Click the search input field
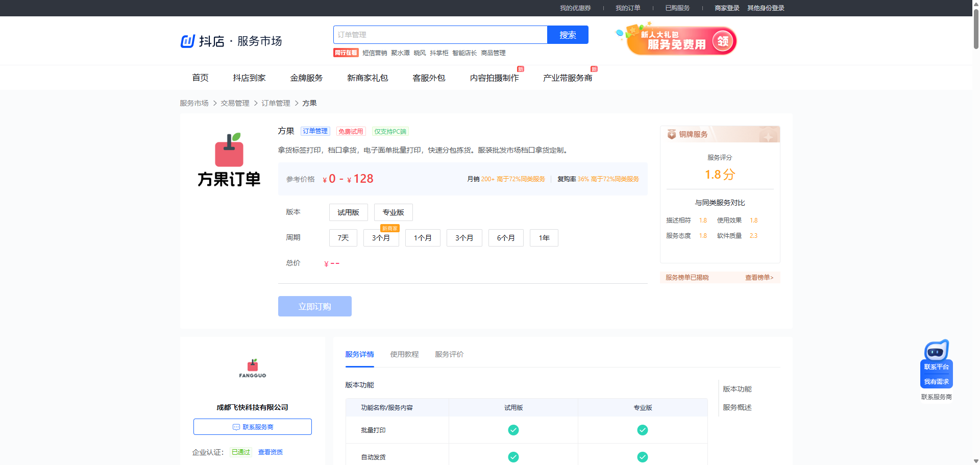 [440, 35]
